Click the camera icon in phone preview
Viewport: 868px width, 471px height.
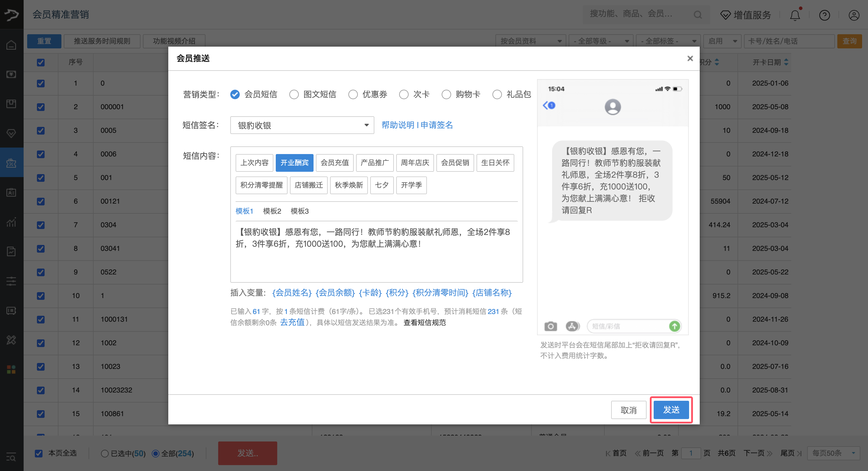click(551, 326)
